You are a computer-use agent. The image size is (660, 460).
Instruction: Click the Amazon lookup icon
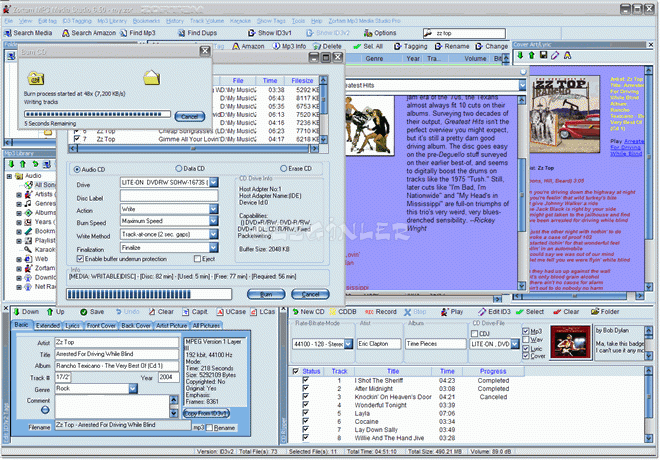coord(236,46)
